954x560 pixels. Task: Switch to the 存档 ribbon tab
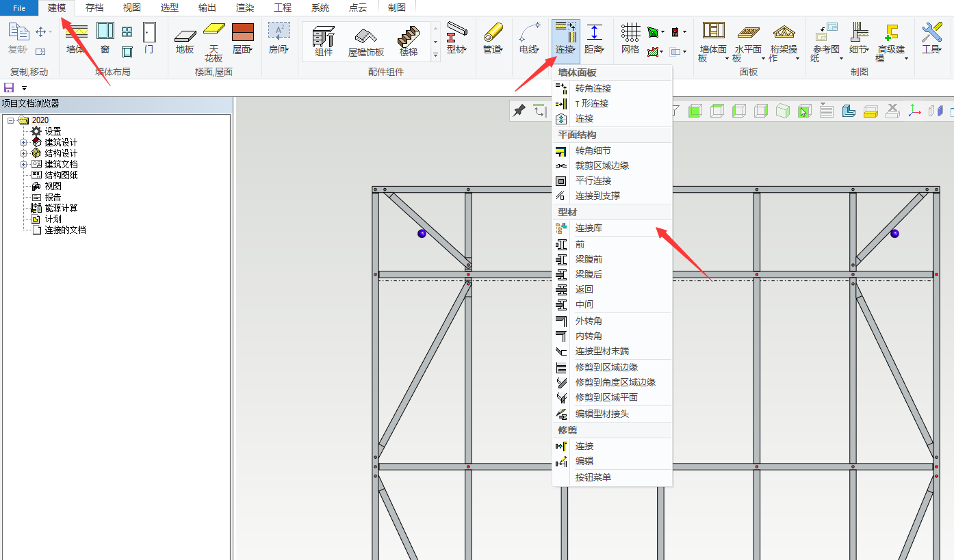coord(94,8)
